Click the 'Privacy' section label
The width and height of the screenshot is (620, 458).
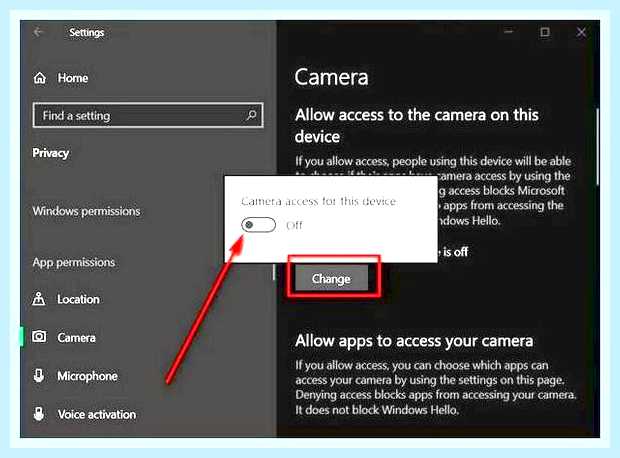pos(51,153)
